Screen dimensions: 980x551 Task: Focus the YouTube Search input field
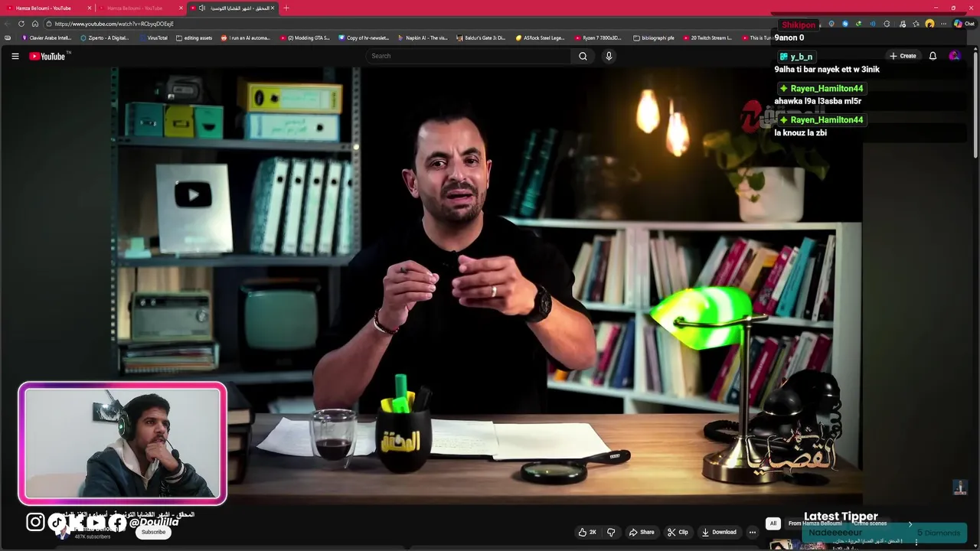(x=469, y=56)
